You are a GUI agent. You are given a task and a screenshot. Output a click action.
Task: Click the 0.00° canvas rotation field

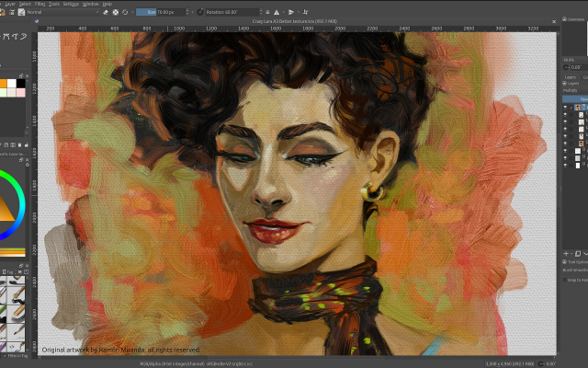point(579,67)
